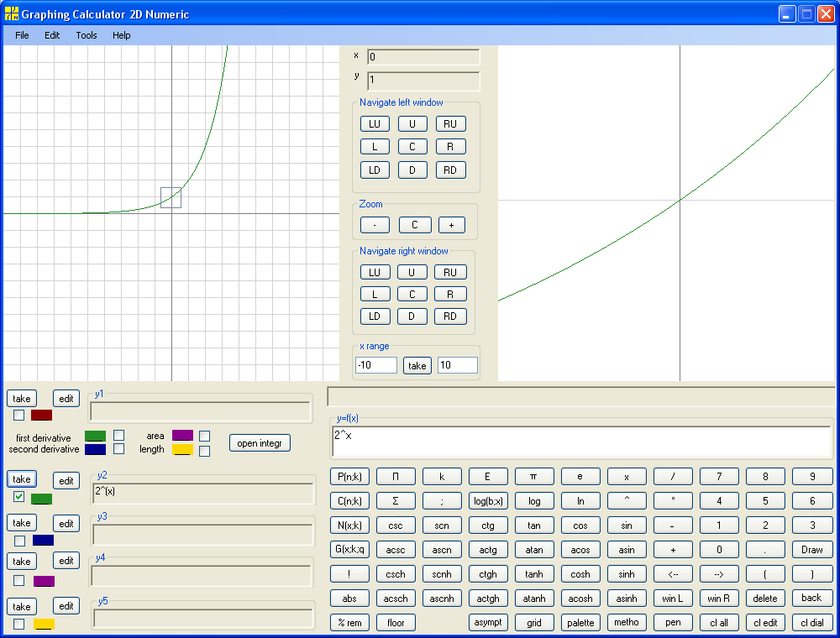Click the x coordinate field
Viewport: 840px width, 638px height.
[x=423, y=57]
